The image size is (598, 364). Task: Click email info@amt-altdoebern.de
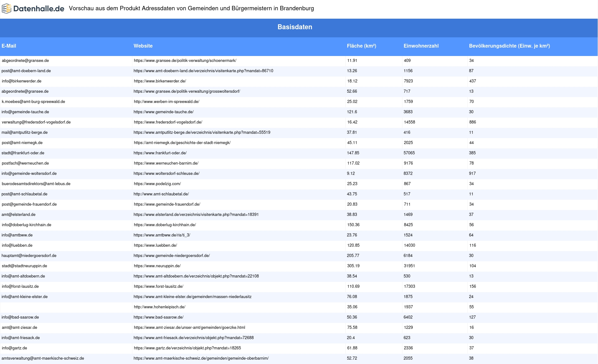(23, 276)
